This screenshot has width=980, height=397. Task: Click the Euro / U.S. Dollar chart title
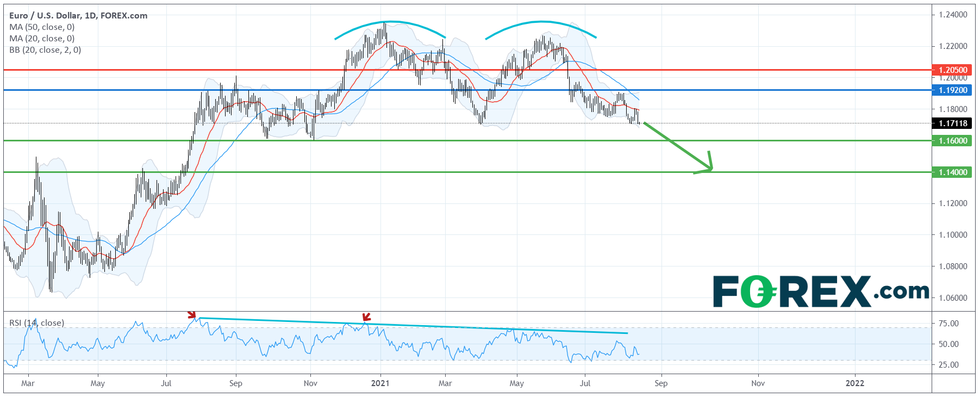78,15
